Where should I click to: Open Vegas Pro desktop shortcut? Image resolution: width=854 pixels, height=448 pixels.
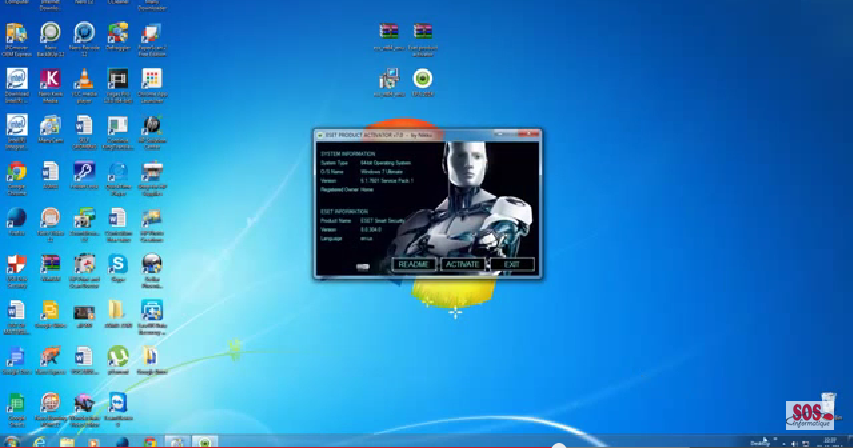tap(118, 79)
